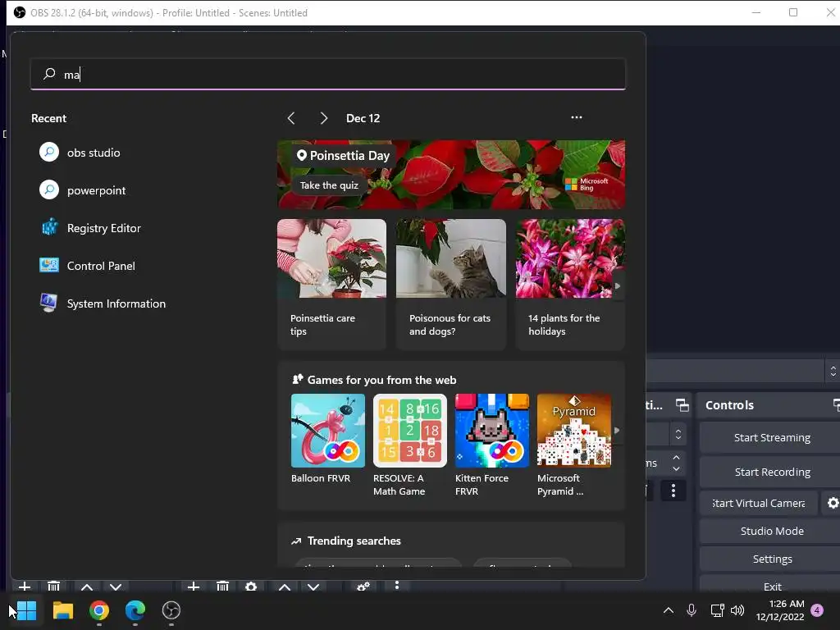Viewport: 840px width, 630px height.
Task: Move scene down with Scenes down arrow
Action: coord(116,587)
